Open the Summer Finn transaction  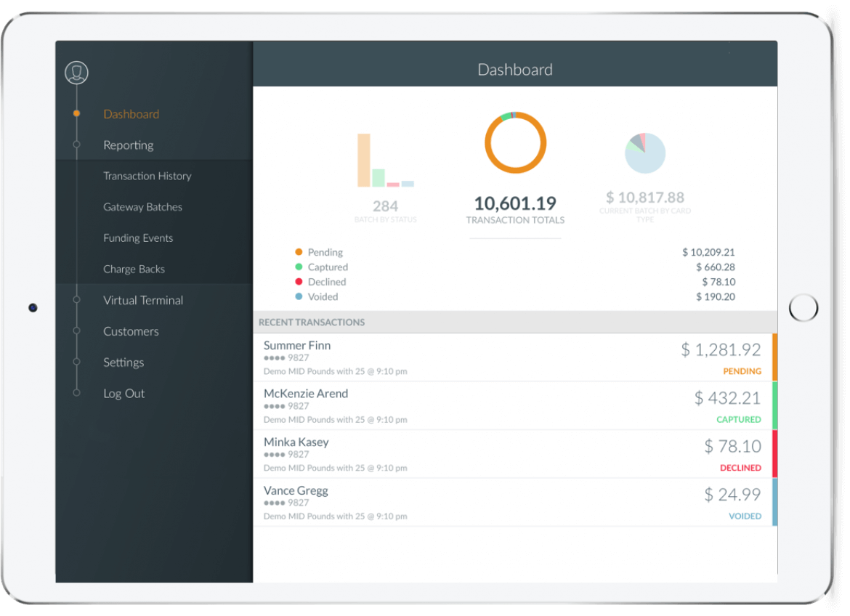pyautogui.click(x=515, y=357)
